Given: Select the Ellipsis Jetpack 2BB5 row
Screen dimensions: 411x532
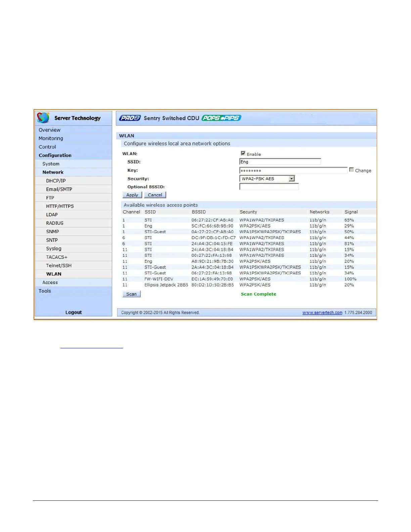Looking at the screenshot, I should [249, 285].
